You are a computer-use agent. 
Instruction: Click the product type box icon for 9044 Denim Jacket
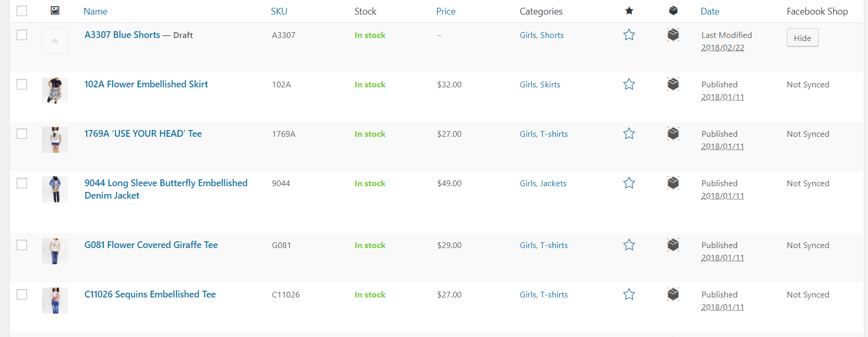[673, 183]
